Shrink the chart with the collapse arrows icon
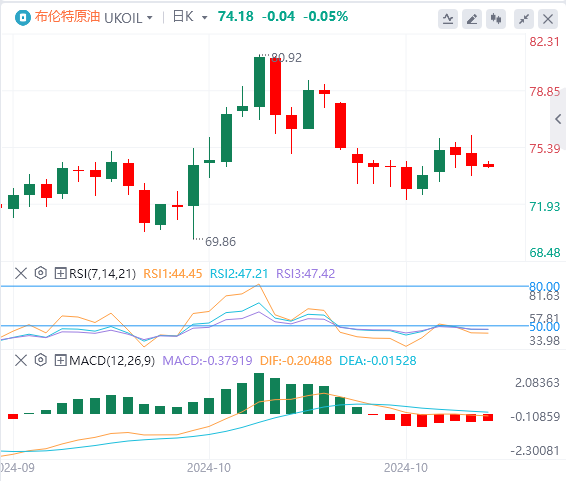This screenshot has height=481, width=566. click(524, 19)
